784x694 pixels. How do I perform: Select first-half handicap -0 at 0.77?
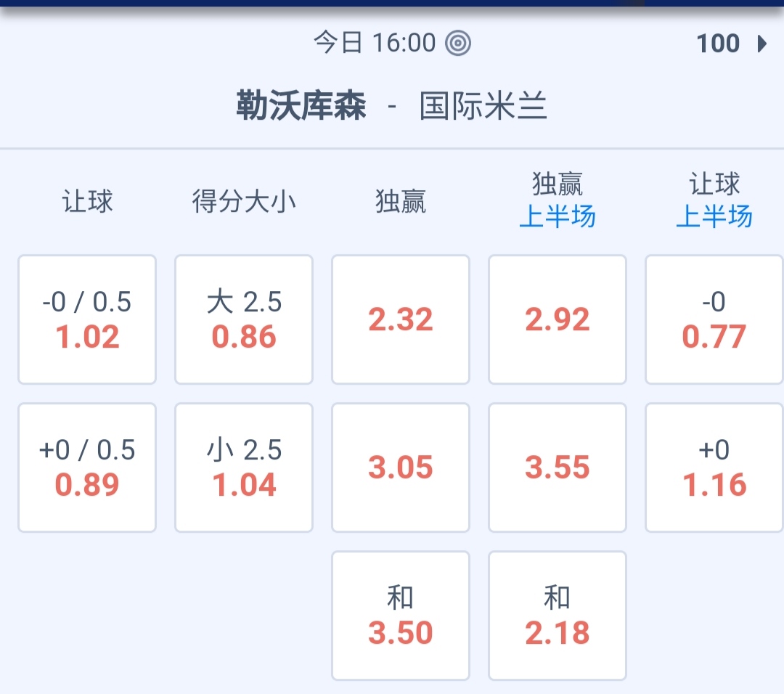coord(714,319)
